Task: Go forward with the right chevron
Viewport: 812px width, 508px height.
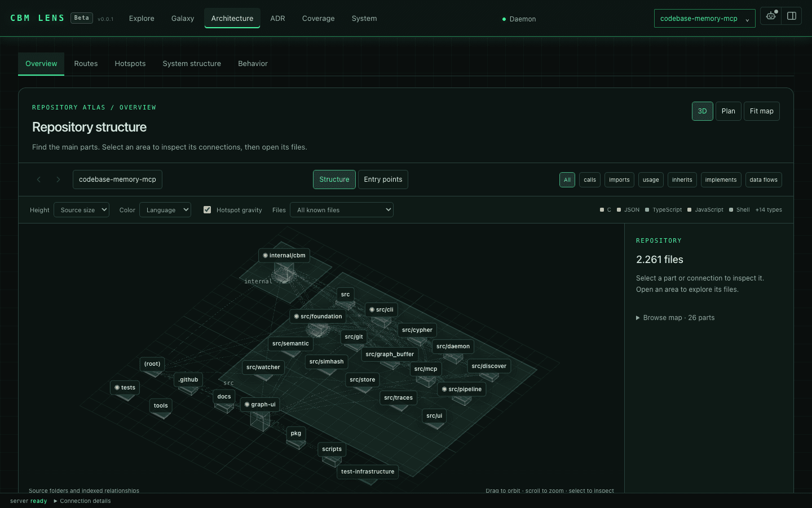Action: click(58, 179)
